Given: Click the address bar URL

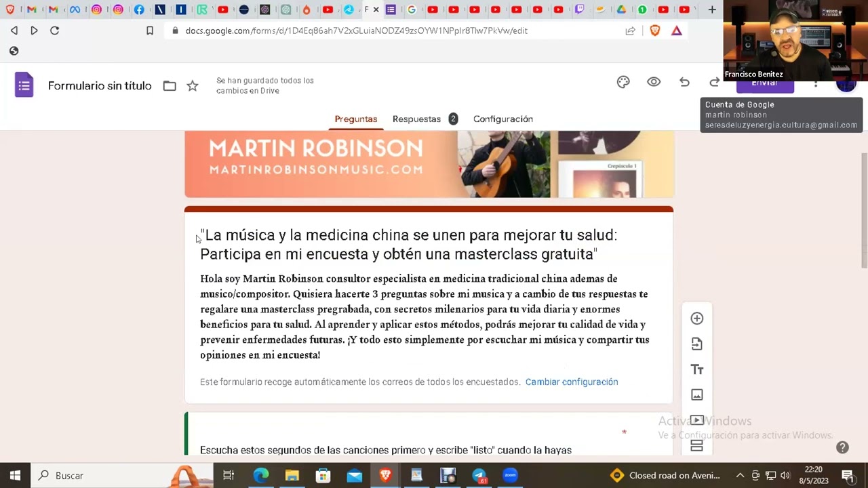Looking at the screenshot, I should (356, 30).
